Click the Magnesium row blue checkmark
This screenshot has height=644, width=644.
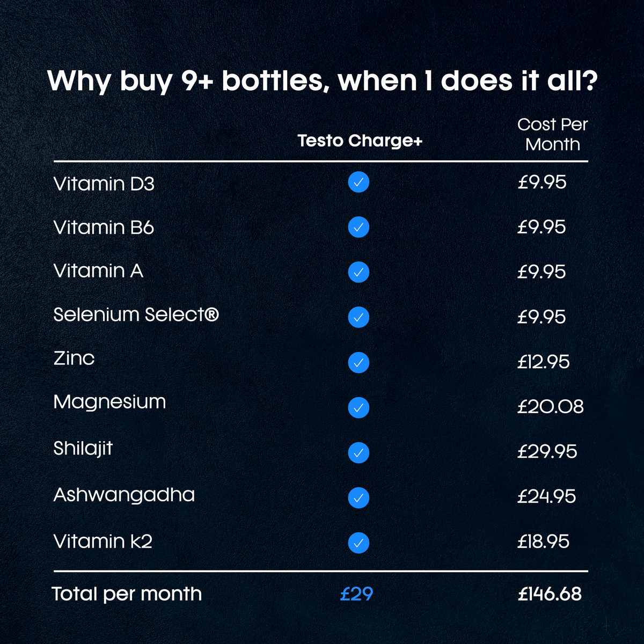(x=358, y=408)
